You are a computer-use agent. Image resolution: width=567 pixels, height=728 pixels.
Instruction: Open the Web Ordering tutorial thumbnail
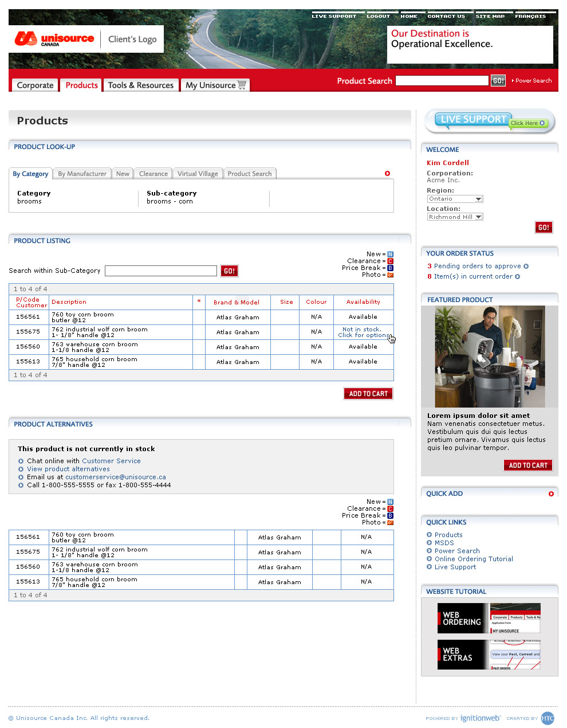[489, 618]
